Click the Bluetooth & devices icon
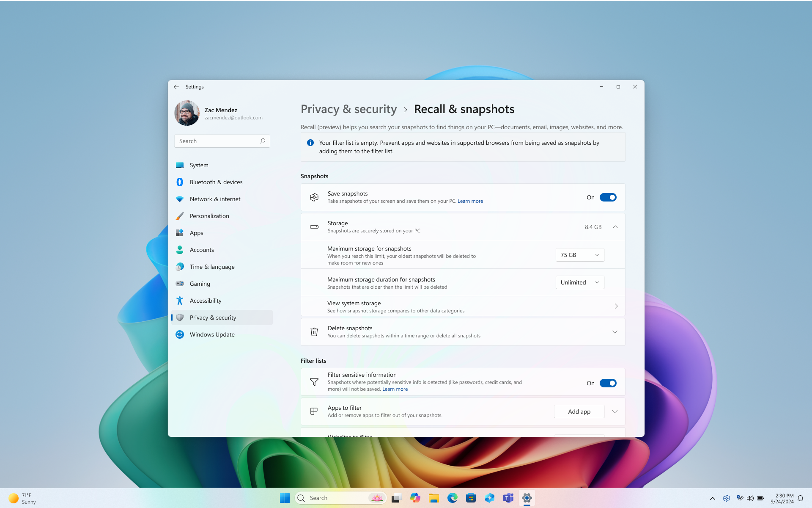812x508 pixels. click(180, 182)
